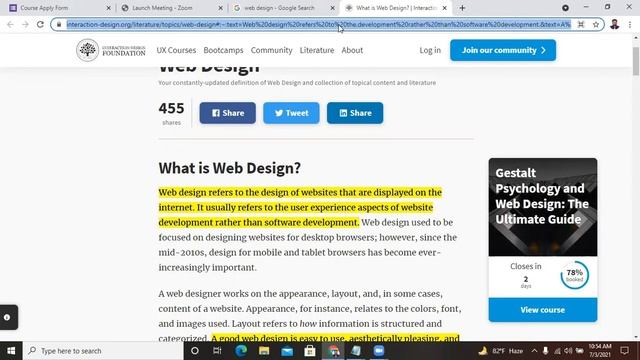This screenshot has height=360, width=640.
Task: Share the article on Facebook
Action: [228, 113]
